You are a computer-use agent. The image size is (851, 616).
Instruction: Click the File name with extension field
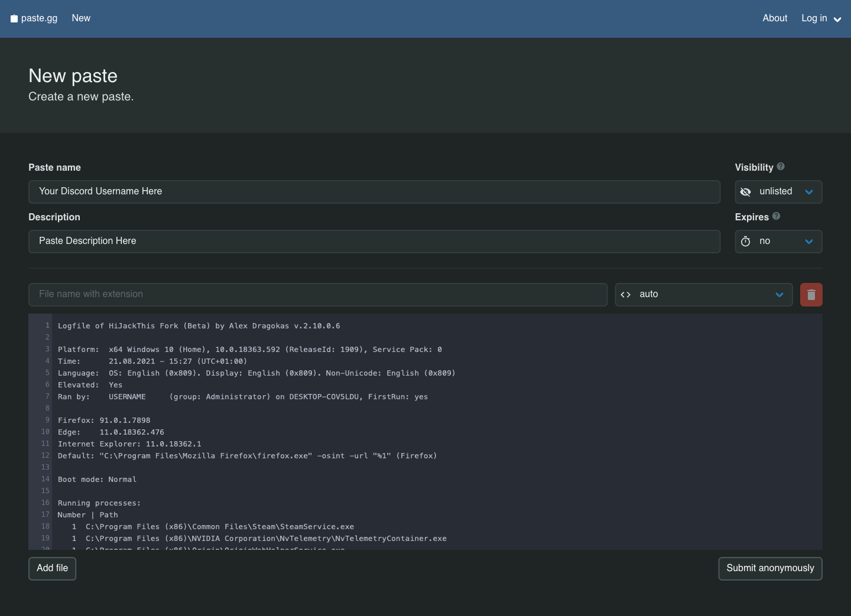(x=317, y=295)
